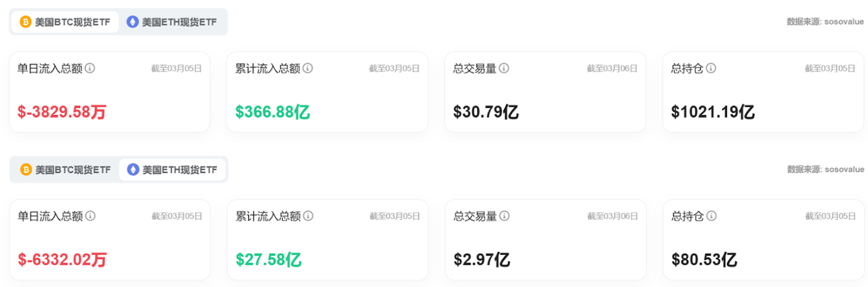868x287 pixels.
Task: Click info icon beside 总交易量 above $2.97亿
Action: pos(504,216)
